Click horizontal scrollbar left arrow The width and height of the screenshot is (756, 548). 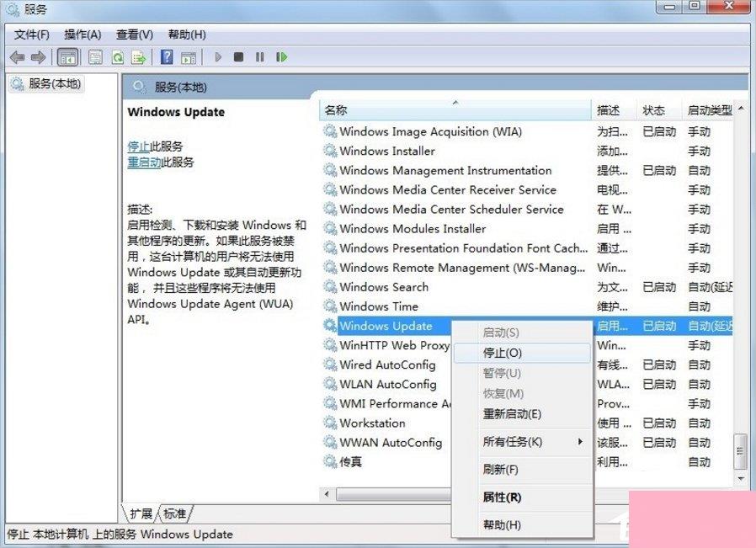327,494
